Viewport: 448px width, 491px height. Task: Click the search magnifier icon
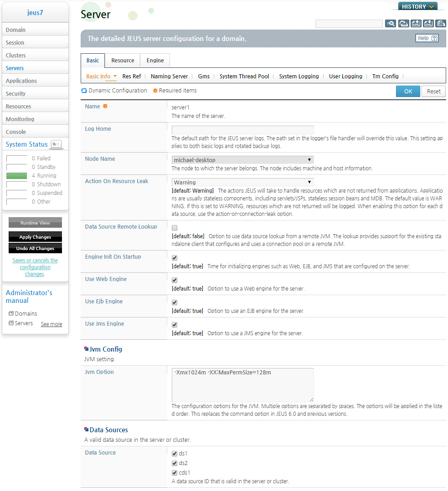pos(391,24)
